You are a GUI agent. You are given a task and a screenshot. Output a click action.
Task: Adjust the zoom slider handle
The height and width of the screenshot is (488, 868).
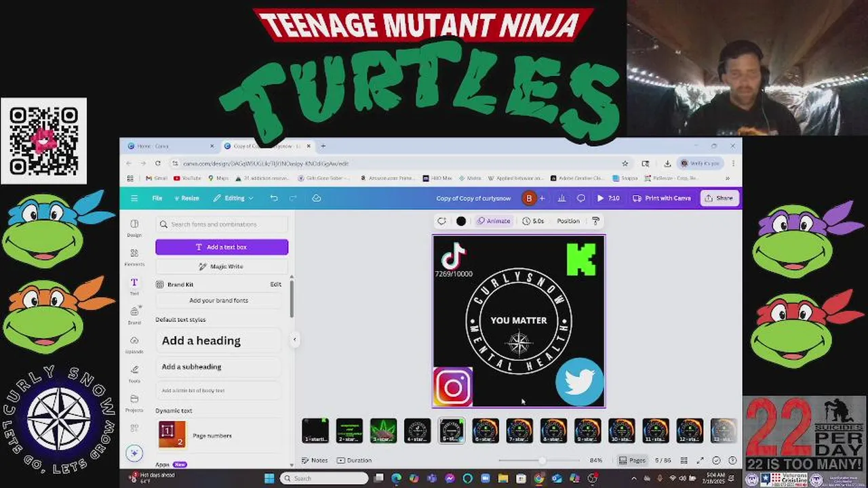tap(542, 460)
